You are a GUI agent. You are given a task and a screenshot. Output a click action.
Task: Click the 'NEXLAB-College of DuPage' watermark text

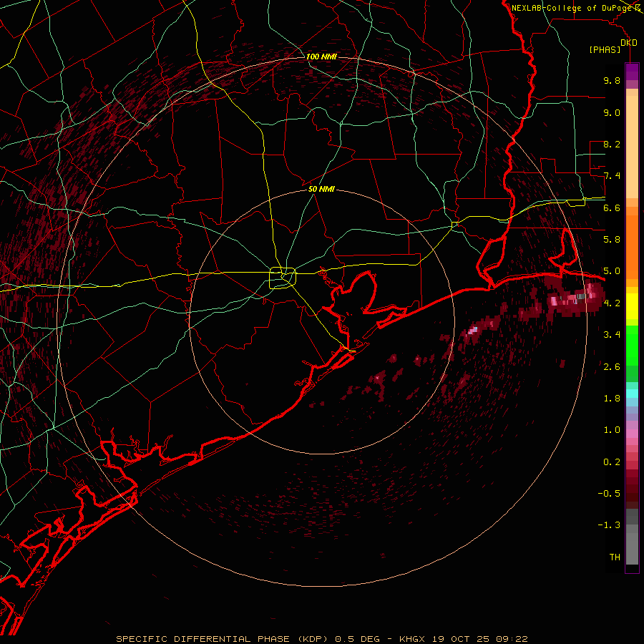point(572,8)
